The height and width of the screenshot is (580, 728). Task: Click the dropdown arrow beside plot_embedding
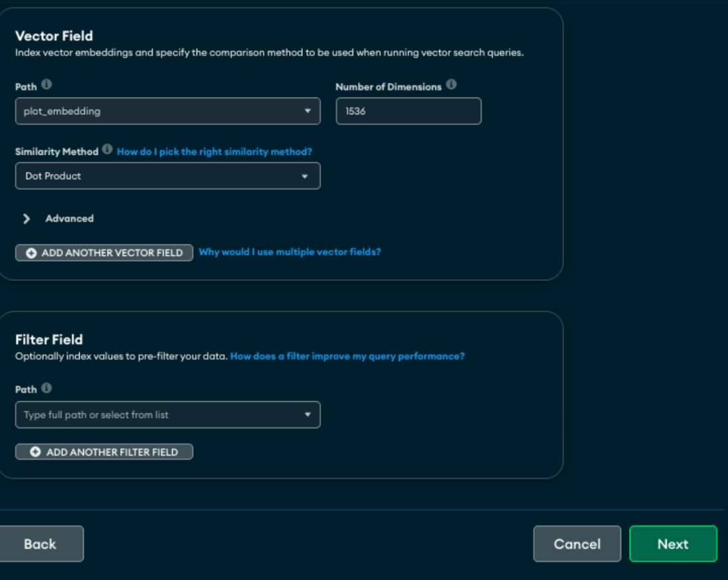pyautogui.click(x=306, y=111)
